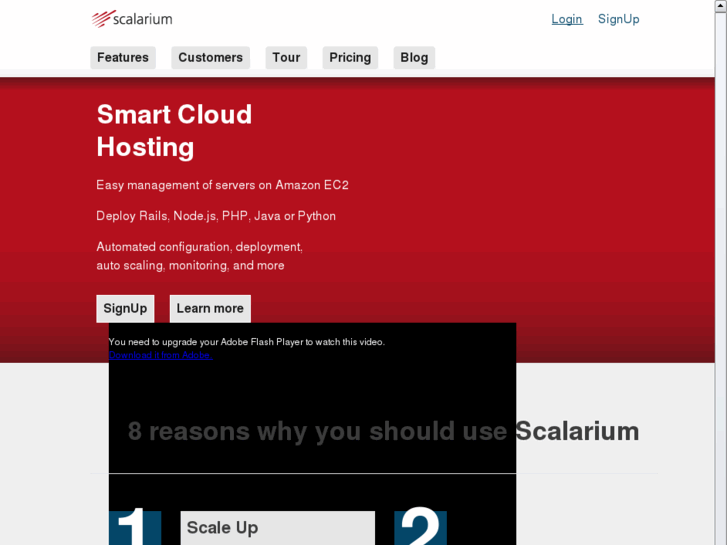Image resolution: width=727 pixels, height=545 pixels.
Task: Click the Smart Cloud Hosting headline
Action: point(174,130)
